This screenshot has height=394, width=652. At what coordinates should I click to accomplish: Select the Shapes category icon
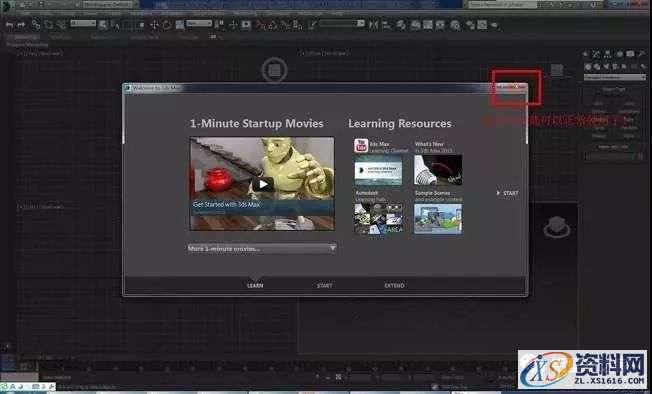tap(597, 66)
